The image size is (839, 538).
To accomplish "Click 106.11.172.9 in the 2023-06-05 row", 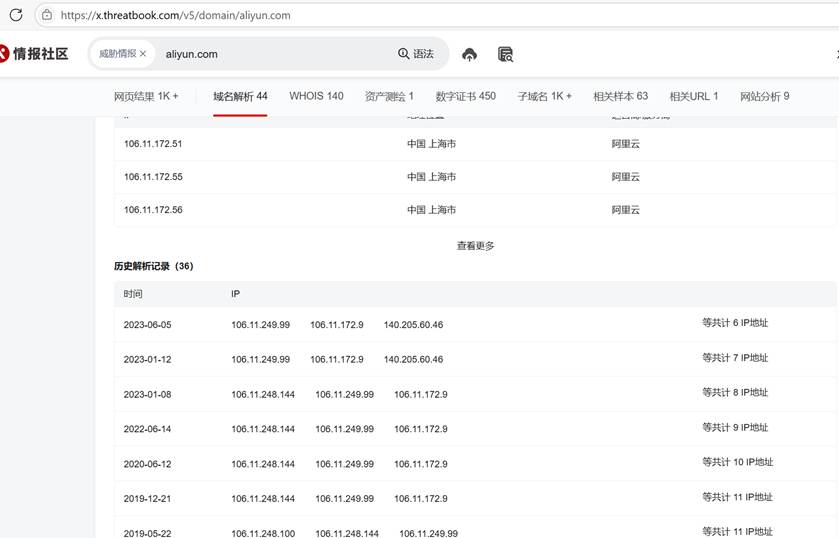I will [x=337, y=325].
